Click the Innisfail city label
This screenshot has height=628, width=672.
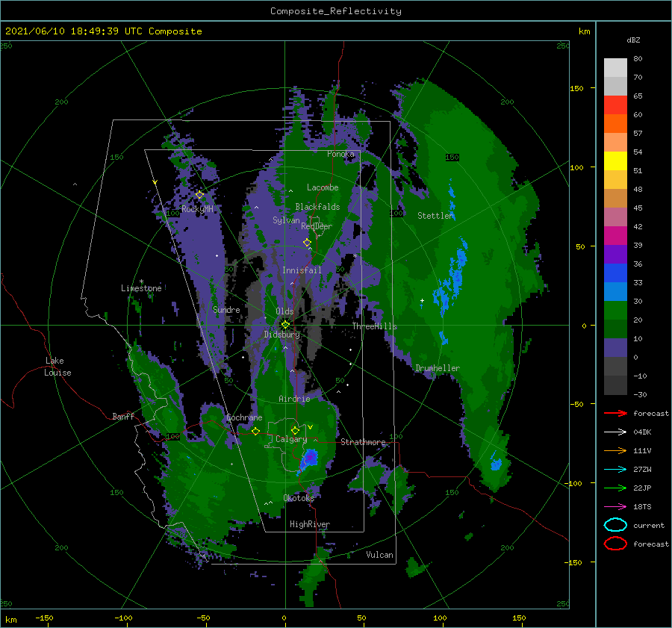pyautogui.click(x=302, y=270)
